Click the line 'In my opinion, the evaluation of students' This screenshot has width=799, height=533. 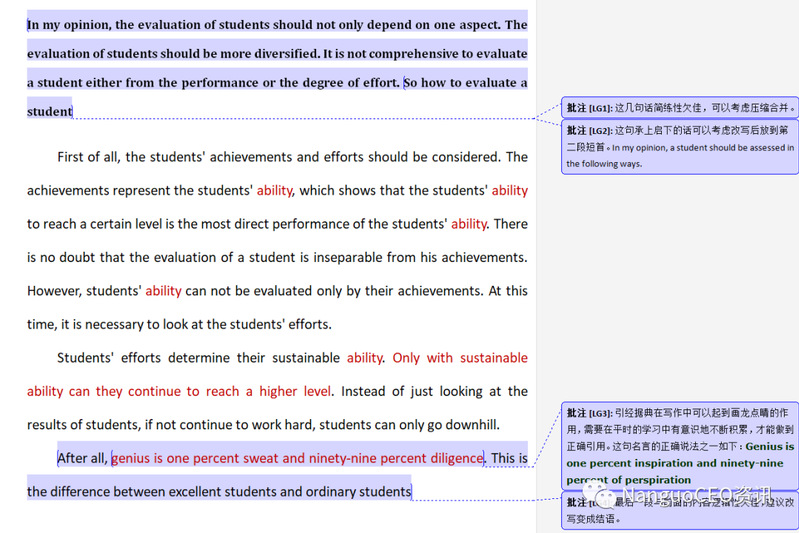277,24
